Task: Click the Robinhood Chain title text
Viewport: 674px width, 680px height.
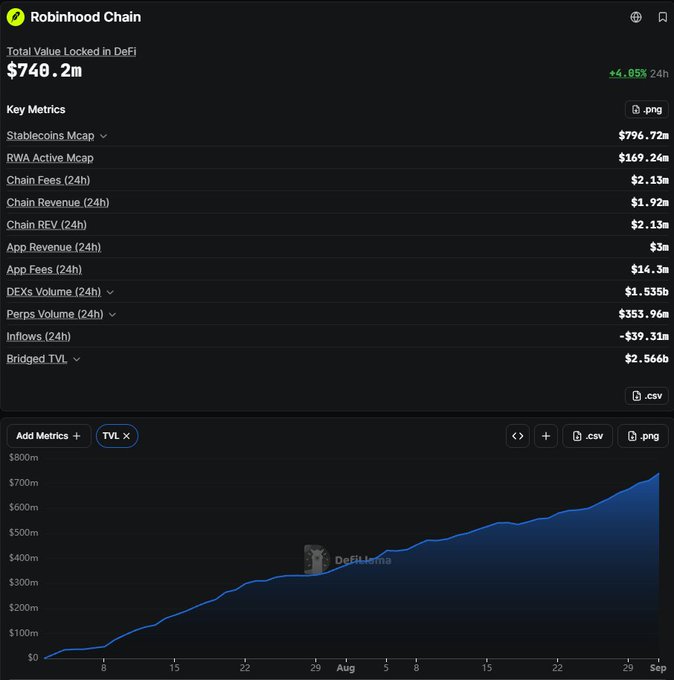Action: point(85,17)
